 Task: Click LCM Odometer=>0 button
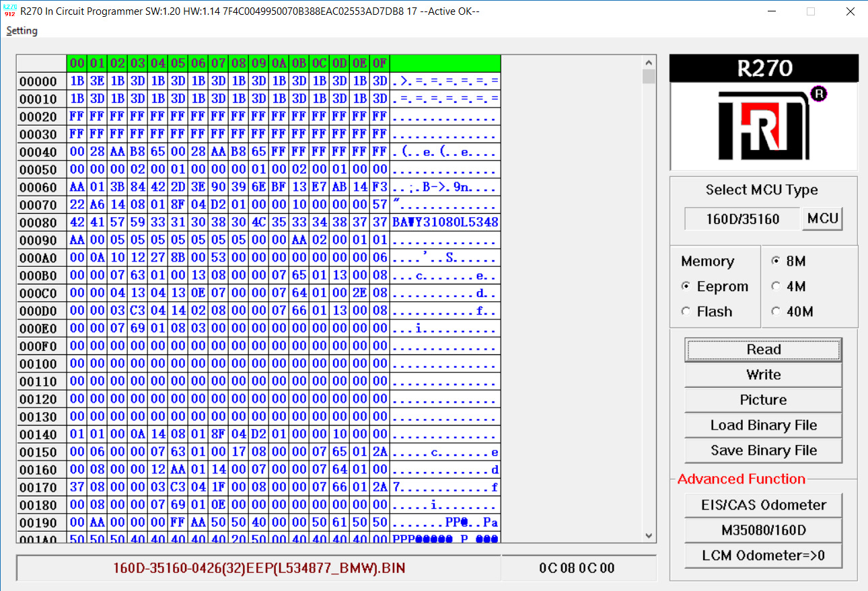tap(763, 555)
